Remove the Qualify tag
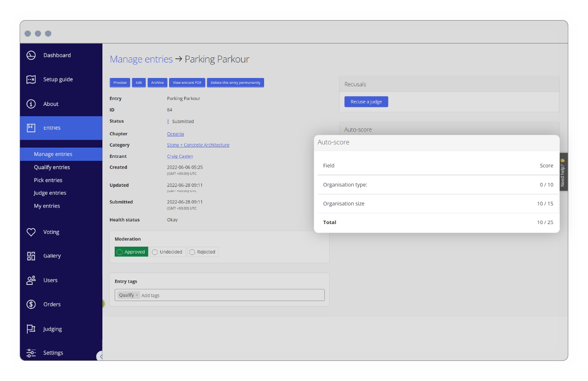 137,295
